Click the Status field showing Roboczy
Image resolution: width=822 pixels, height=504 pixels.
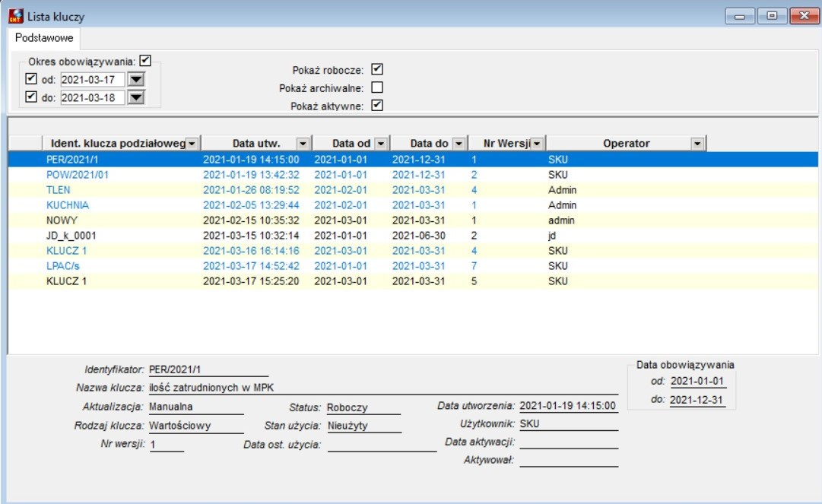pyautogui.click(x=363, y=407)
